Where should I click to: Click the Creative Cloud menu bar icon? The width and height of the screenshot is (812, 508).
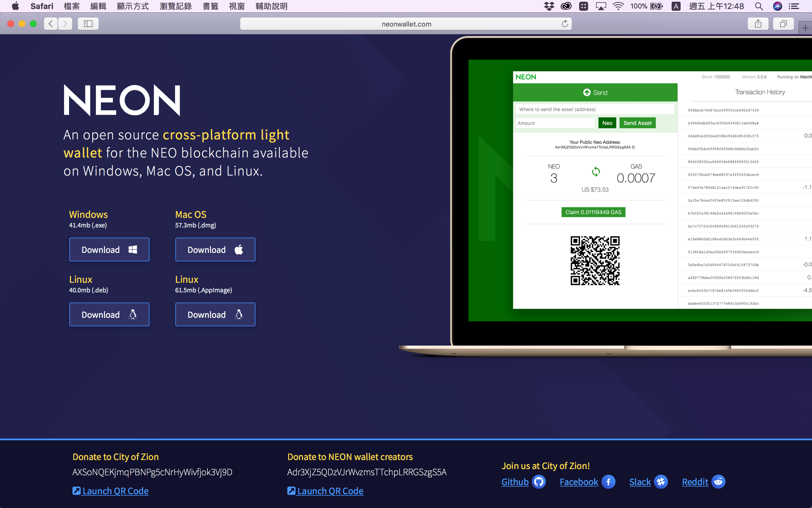(x=566, y=6)
